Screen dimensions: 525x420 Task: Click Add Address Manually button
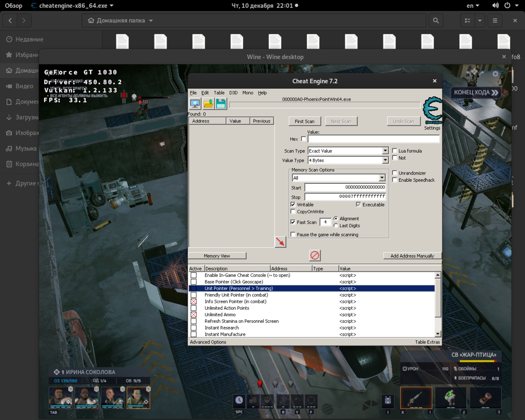click(412, 256)
